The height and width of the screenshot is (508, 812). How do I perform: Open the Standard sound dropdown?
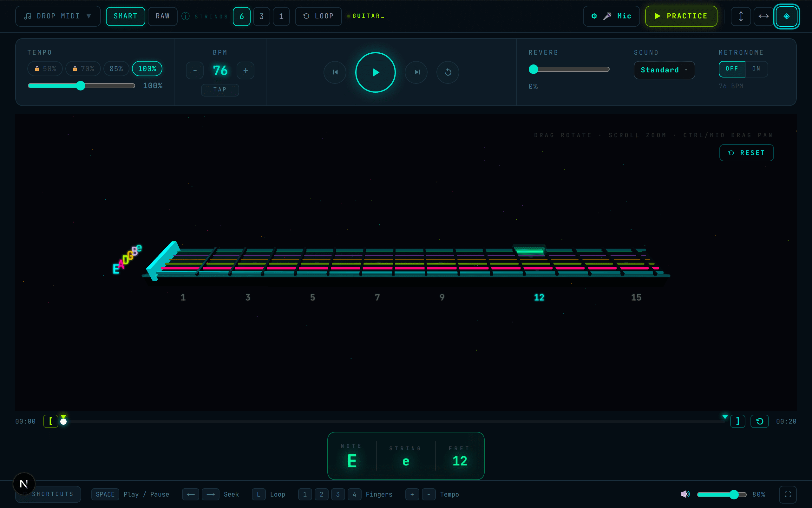point(665,70)
